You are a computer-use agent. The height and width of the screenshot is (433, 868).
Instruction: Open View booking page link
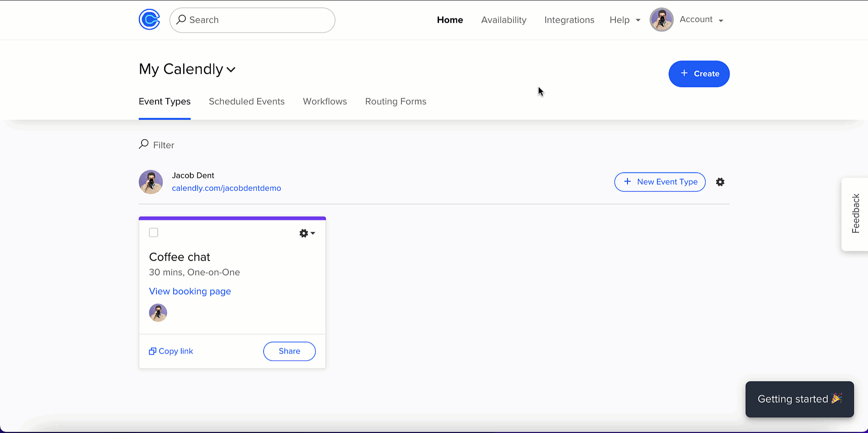[x=190, y=291]
